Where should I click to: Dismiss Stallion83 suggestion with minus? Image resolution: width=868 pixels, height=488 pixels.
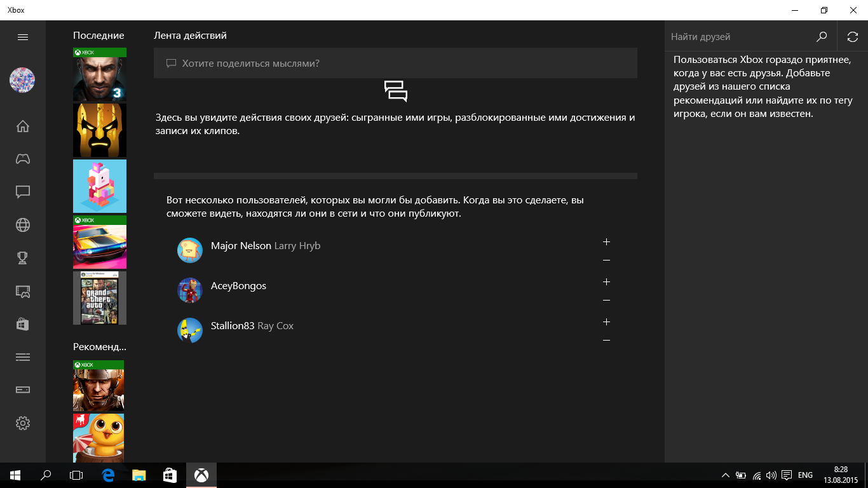(606, 341)
